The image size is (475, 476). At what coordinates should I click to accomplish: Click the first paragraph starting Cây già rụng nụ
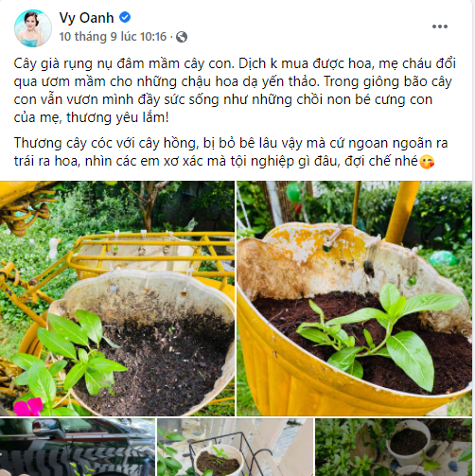pyautogui.click(x=235, y=91)
